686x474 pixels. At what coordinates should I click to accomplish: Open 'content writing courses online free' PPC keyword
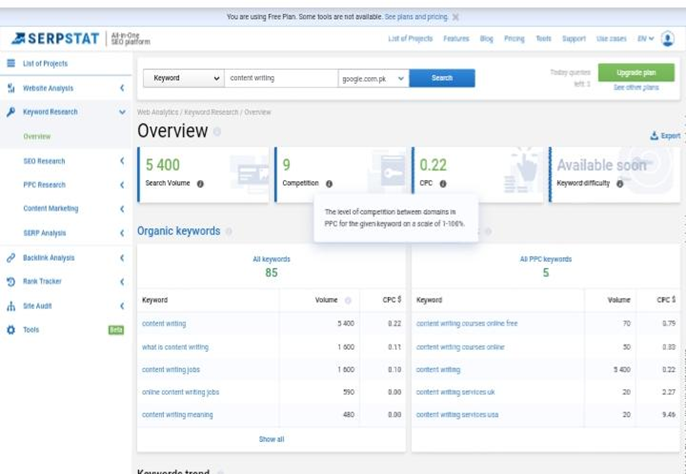(x=467, y=323)
